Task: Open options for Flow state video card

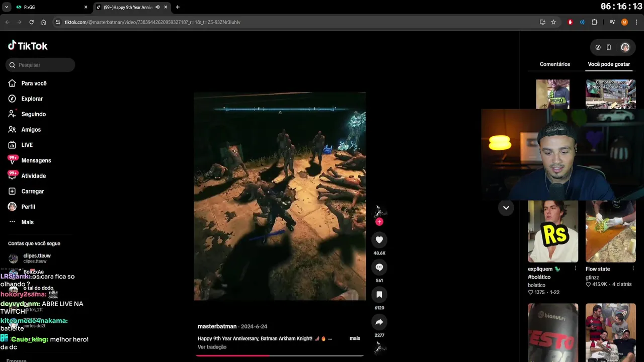Action: tap(633, 269)
